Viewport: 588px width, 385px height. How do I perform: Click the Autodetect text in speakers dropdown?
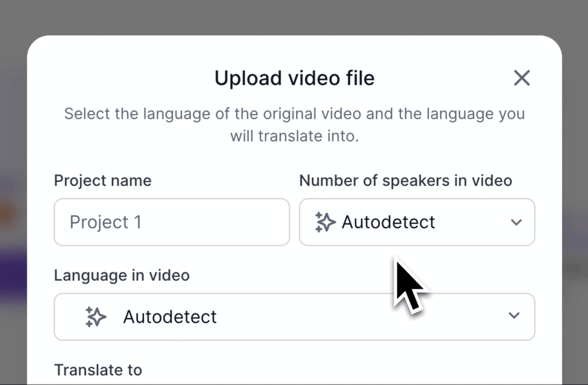tap(388, 222)
